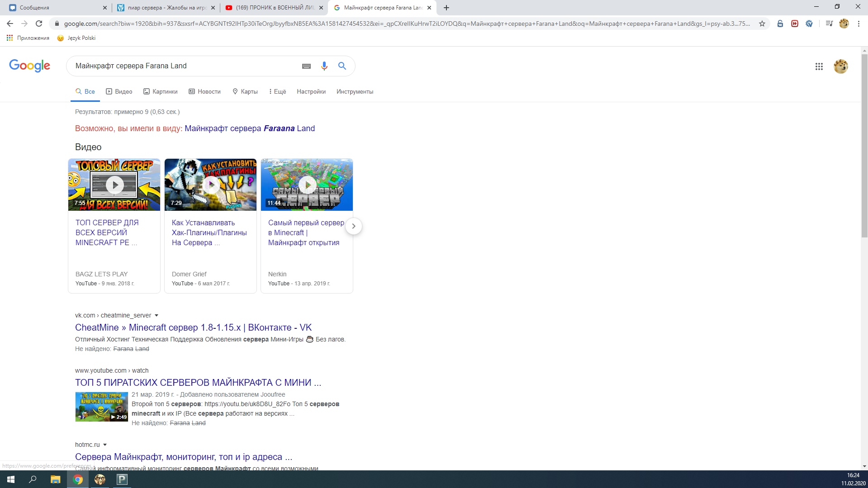Click the blue gear extension icon
The width and height of the screenshot is (868, 488).
[809, 24]
